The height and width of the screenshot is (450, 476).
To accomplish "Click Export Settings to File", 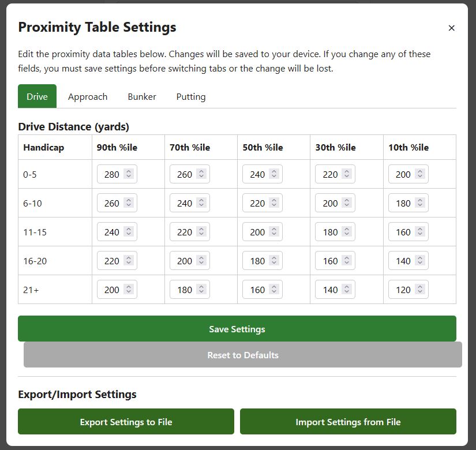I will tap(126, 422).
